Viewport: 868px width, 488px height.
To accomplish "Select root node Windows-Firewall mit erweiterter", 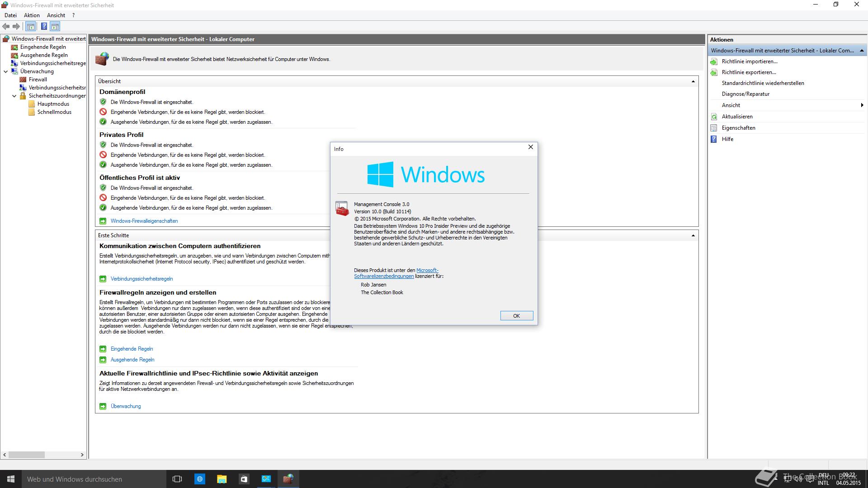I will point(48,39).
